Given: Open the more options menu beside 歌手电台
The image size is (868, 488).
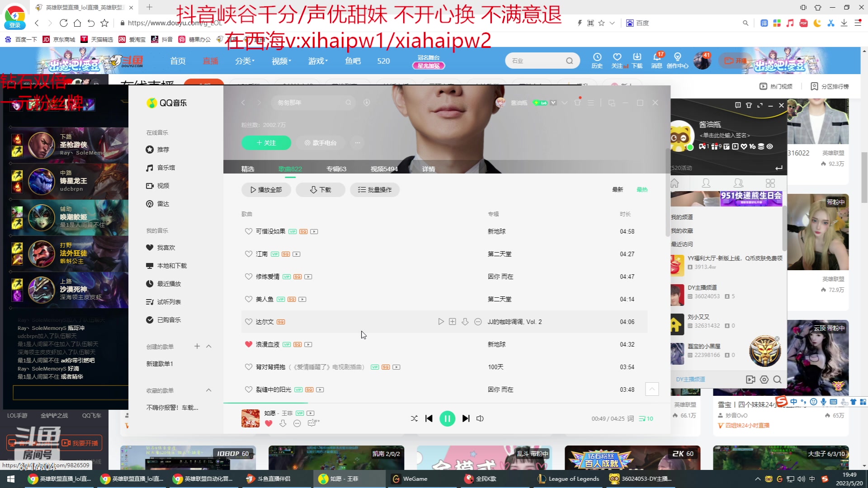Looking at the screenshot, I should pos(357,143).
